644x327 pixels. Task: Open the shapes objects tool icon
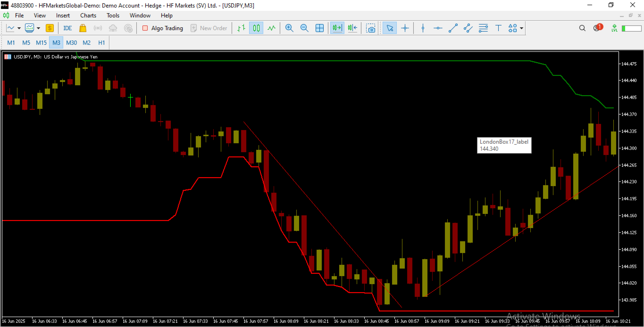point(513,28)
